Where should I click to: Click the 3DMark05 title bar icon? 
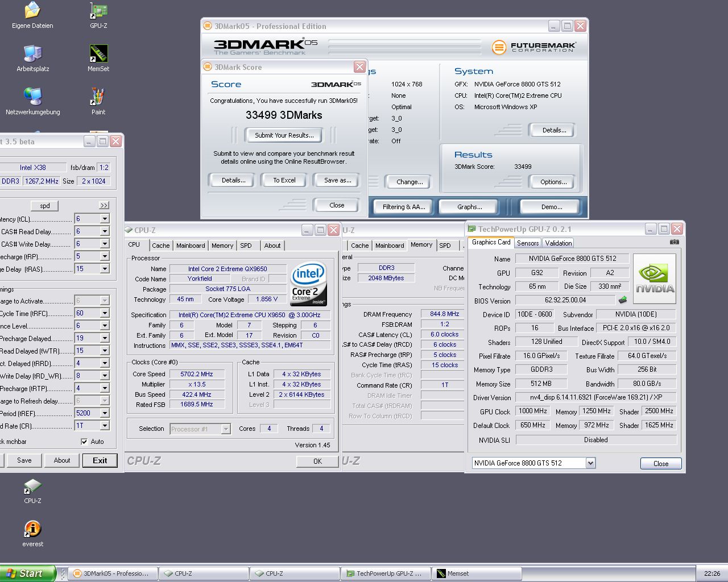(208, 26)
